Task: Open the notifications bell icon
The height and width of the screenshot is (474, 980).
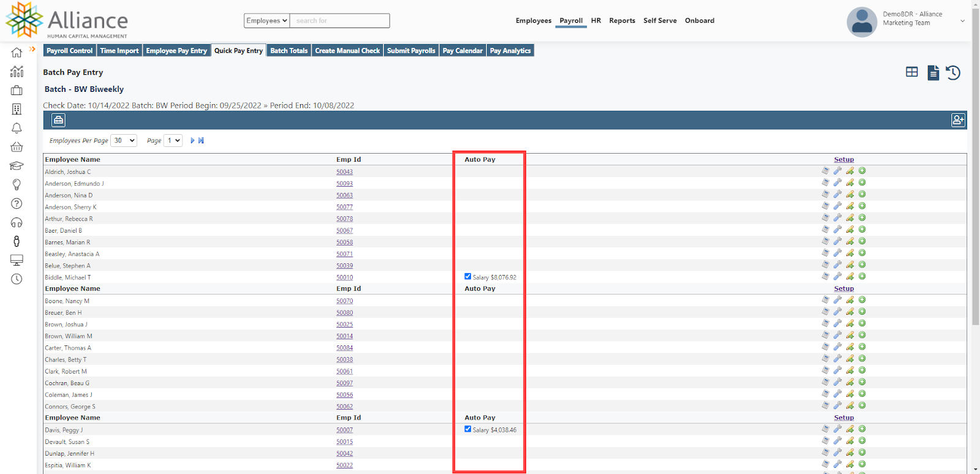Action: (x=17, y=128)
